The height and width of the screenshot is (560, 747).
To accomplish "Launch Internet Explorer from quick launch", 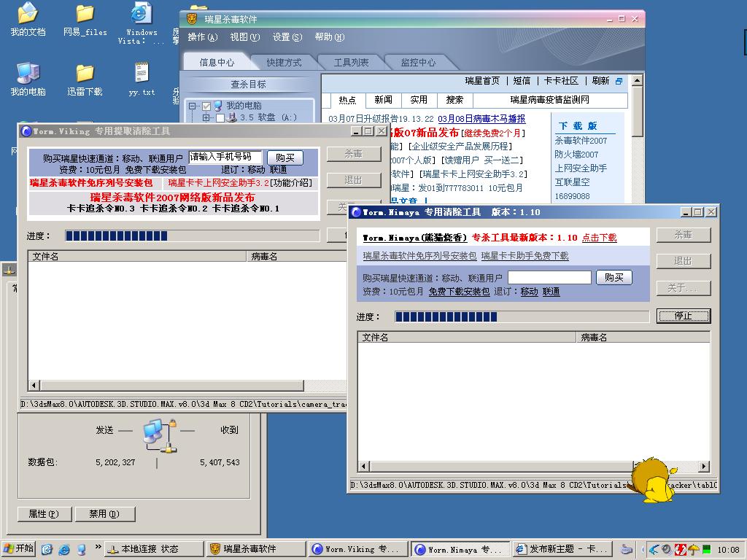I will (64, 549).
